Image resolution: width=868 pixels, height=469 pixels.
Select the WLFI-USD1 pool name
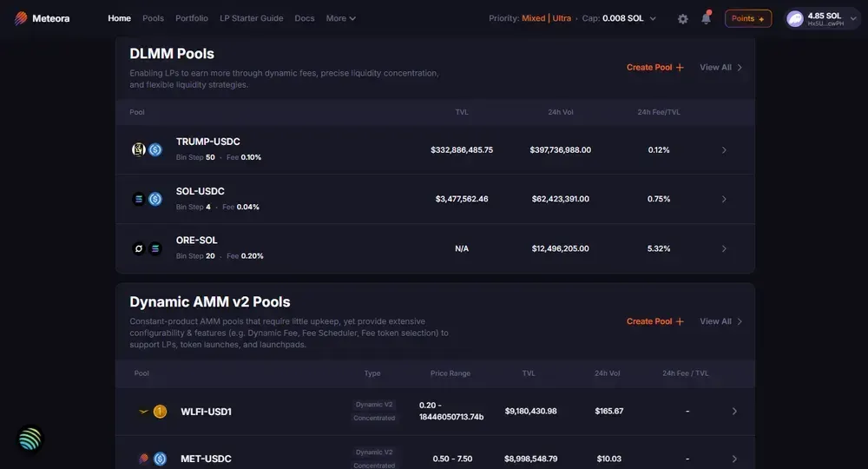pos(206,412)
